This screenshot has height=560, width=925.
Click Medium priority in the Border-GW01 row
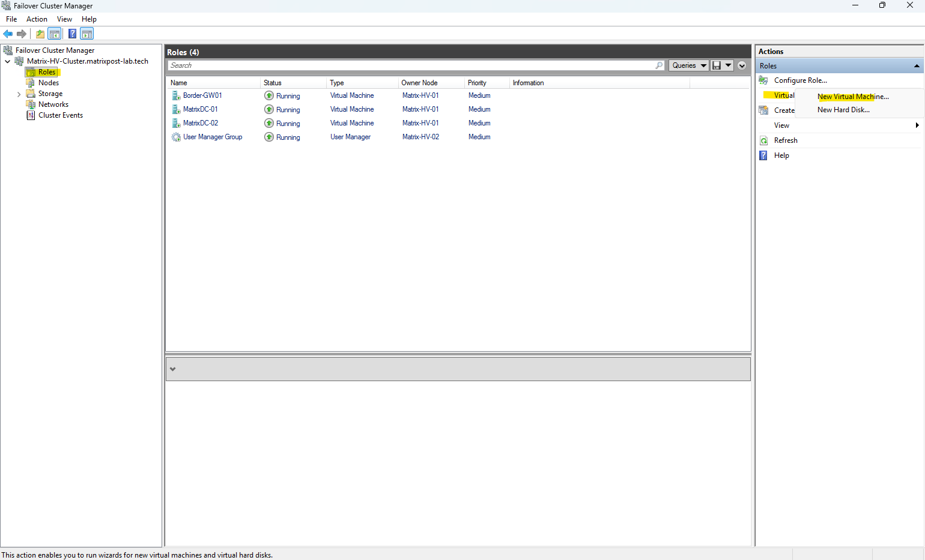pyautogui.click(x=479, y=95)
